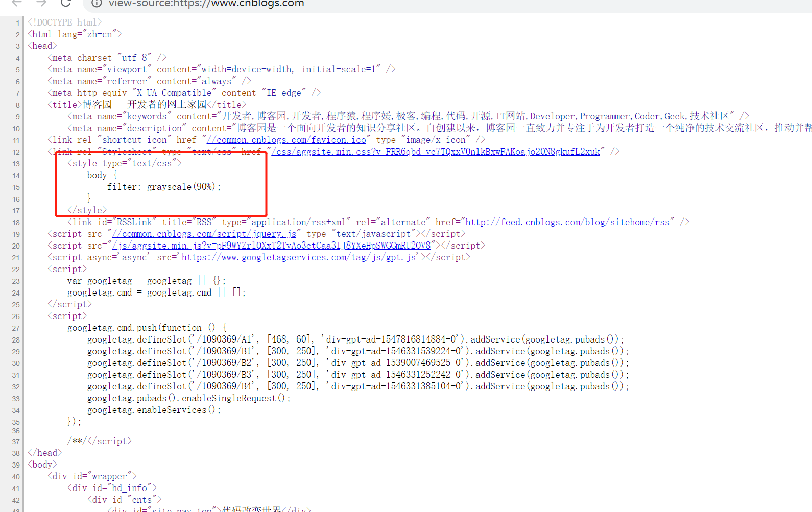Click the 'div-gpt-ad-1547816814884-0' slot id
The width and height of the screenshot is (812, 512).
click(x=392, y=339)
